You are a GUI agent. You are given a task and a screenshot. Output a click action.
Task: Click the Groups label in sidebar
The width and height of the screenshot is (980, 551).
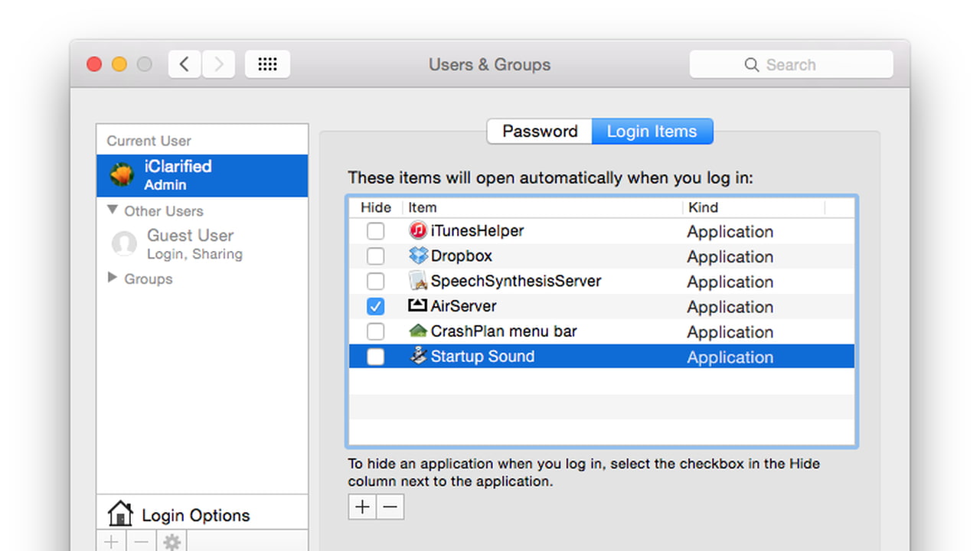[x=149, y=279]
